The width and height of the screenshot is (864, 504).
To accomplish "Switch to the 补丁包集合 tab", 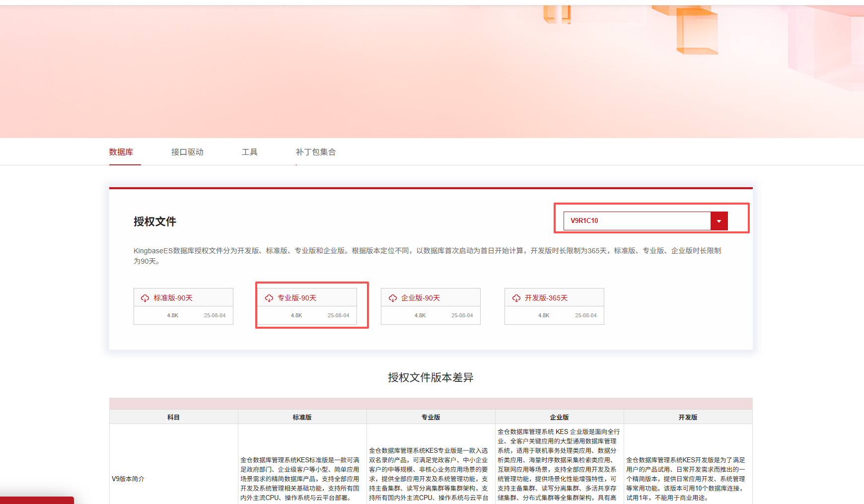I will [316, 152].
